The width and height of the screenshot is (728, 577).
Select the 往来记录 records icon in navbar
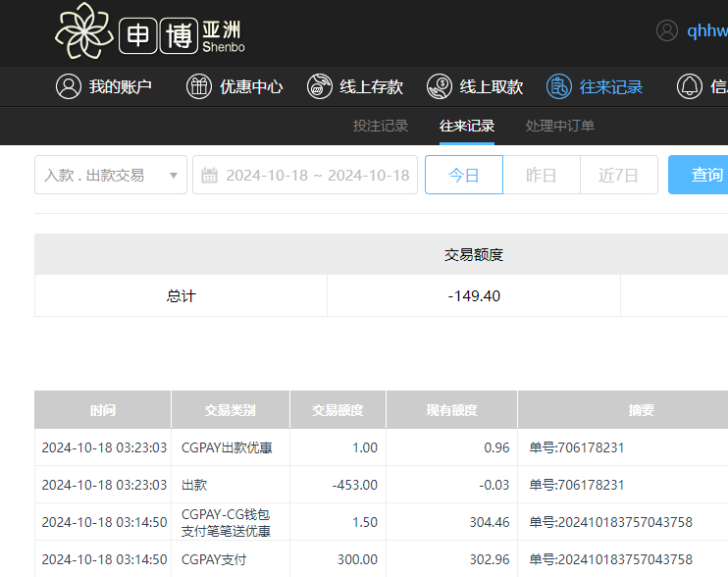559,86
